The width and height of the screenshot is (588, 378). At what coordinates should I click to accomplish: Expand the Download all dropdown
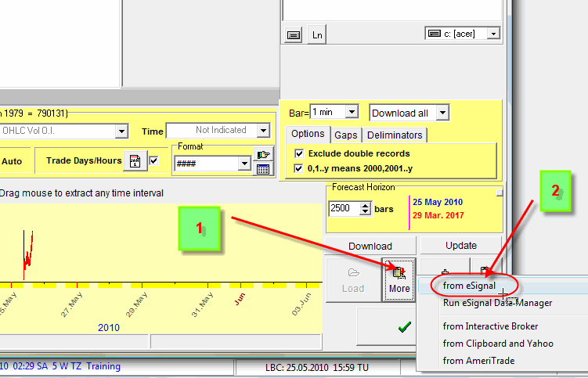tap(442, 113)
